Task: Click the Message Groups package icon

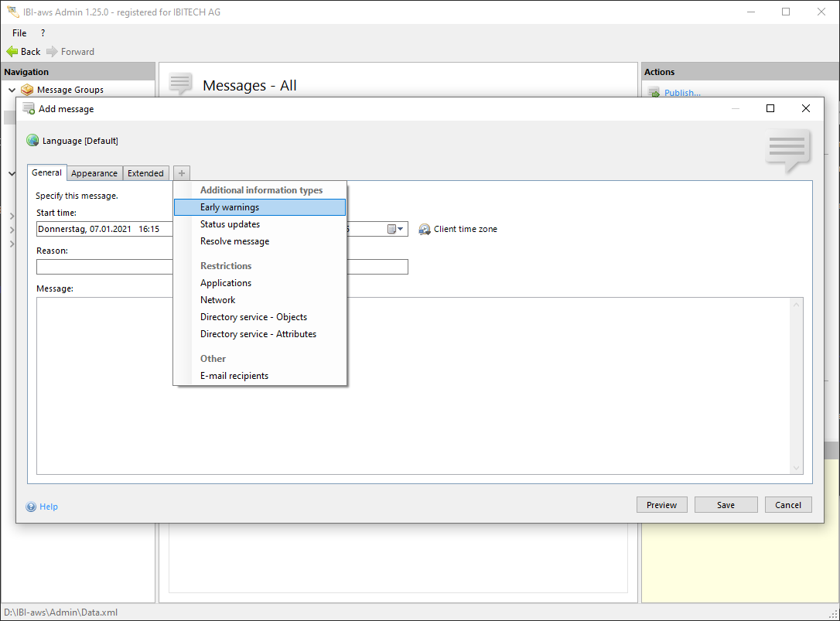Action: click(x=28, y=90)
